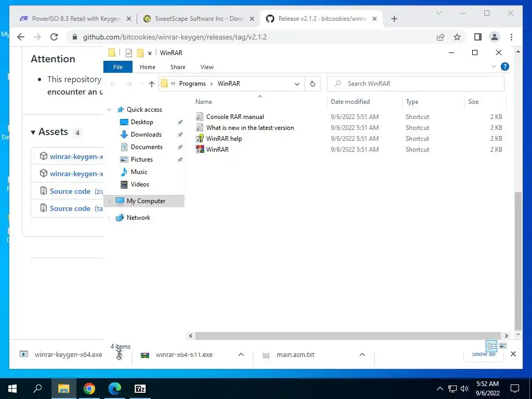Expand the Explorer ribbon chevron
Screen dimensions: 532x399
[494, 66]
